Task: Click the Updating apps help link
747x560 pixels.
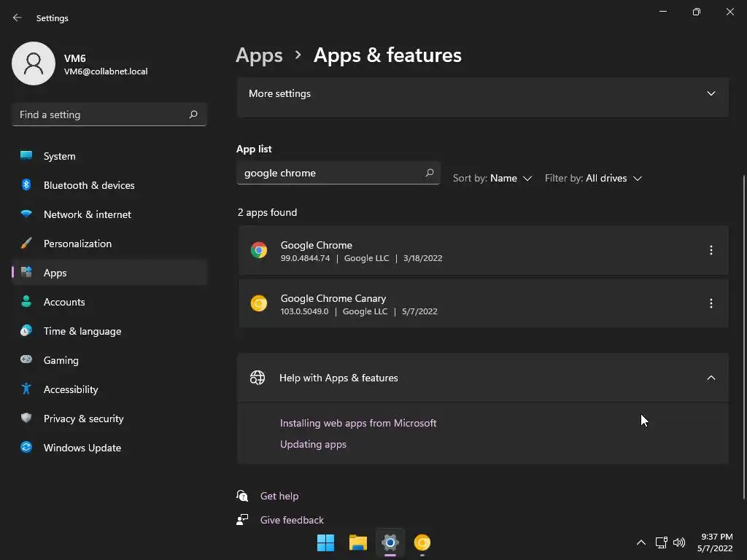Action: [x=313, y=444]
